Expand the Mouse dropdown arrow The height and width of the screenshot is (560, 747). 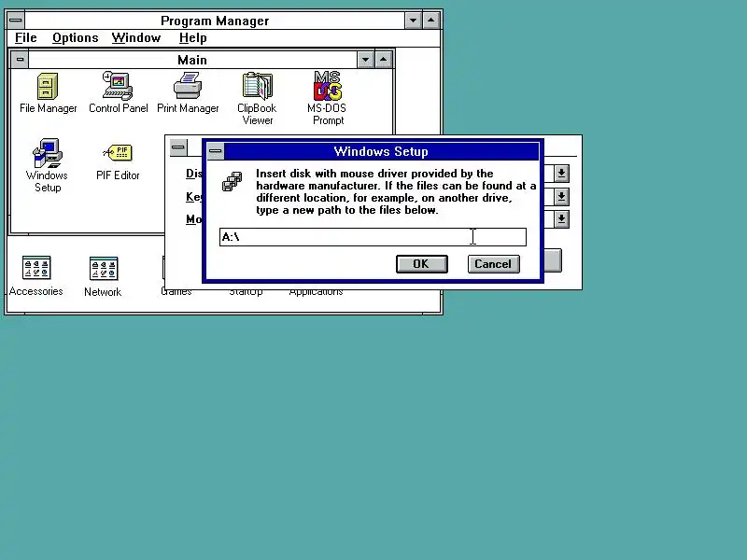(x=562, y=219)
